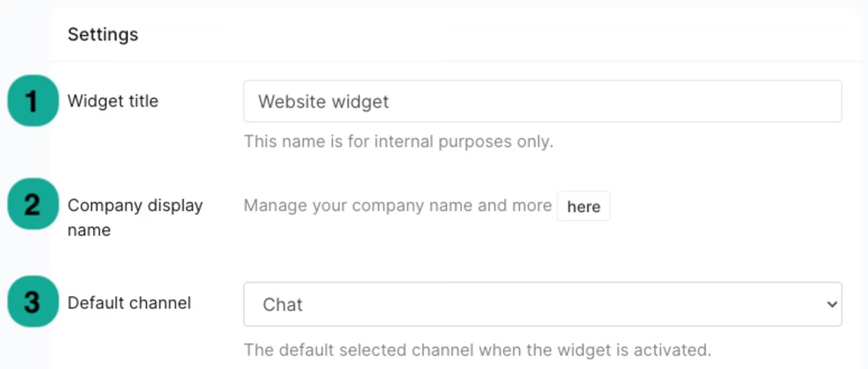Screen dimensions: 868x369
Task: Select the text Website widget in the field
Action: click(x=323, y=101)
